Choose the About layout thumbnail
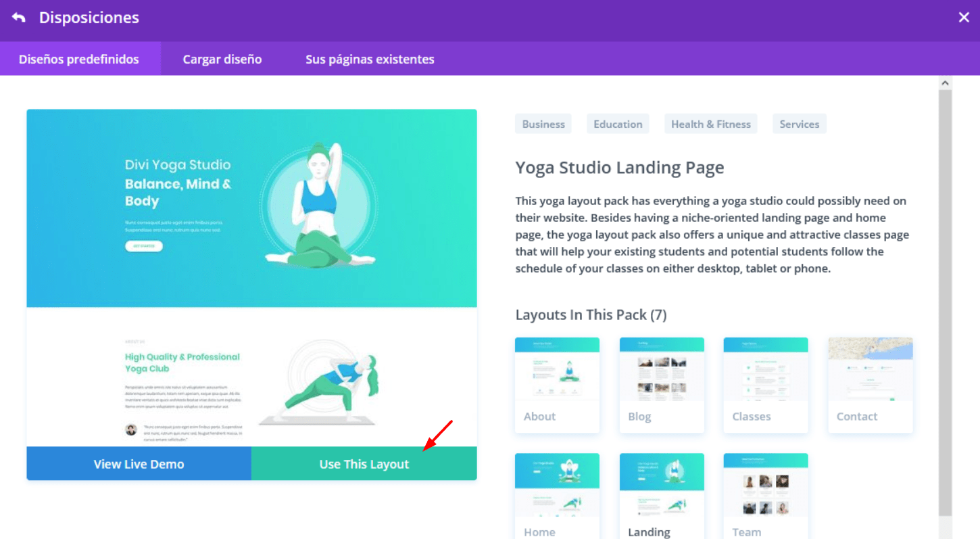The image size is (980, 539). point(557,385)
